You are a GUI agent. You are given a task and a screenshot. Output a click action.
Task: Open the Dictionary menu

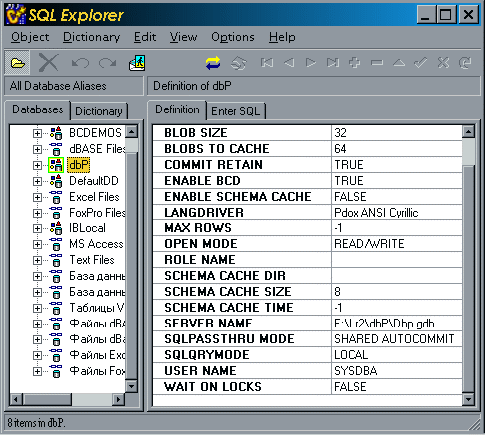coord(92,37)
